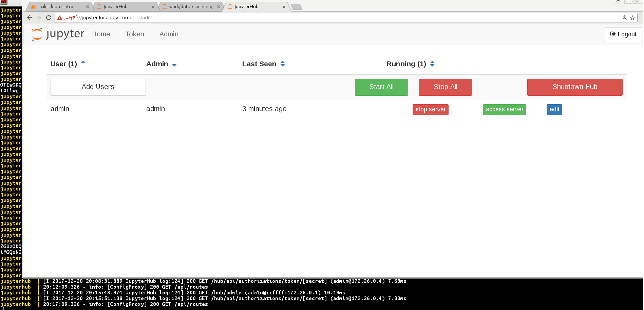The image size is (644, 310).
Task: Sort by Last Seen column arrows
Action: click(283, 64)
